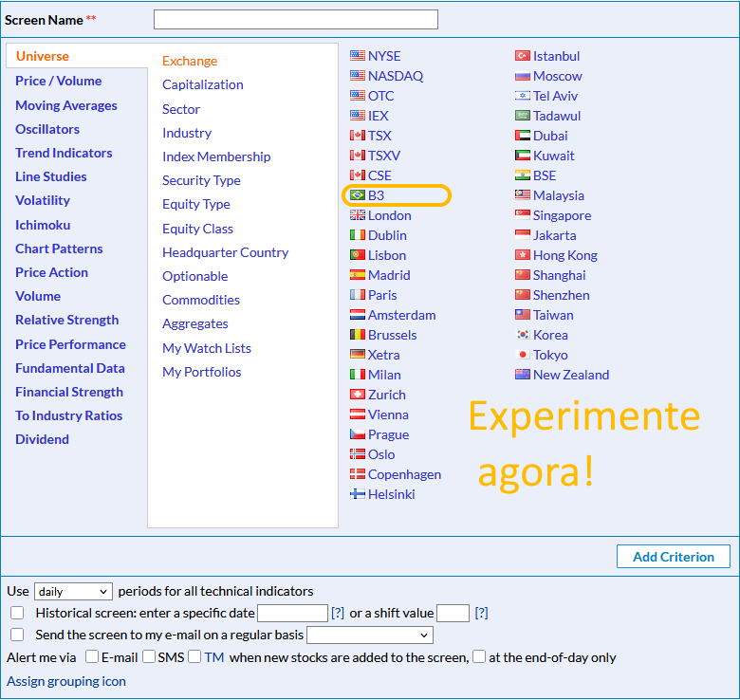Screen dimensions: 740x700
Task: Click the NYSE US flag icon
Action: pyautogui.click(x=358, y=56)
